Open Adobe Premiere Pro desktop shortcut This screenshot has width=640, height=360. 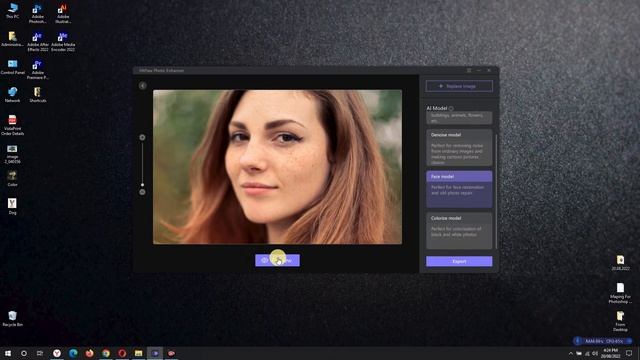(38, 70)
